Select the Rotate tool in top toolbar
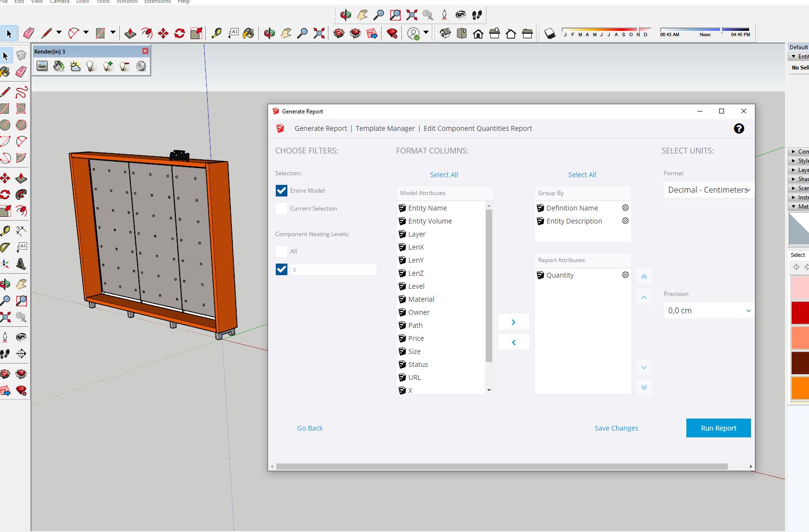Viewport: 809px width, 532px height. tap(180, 33)
